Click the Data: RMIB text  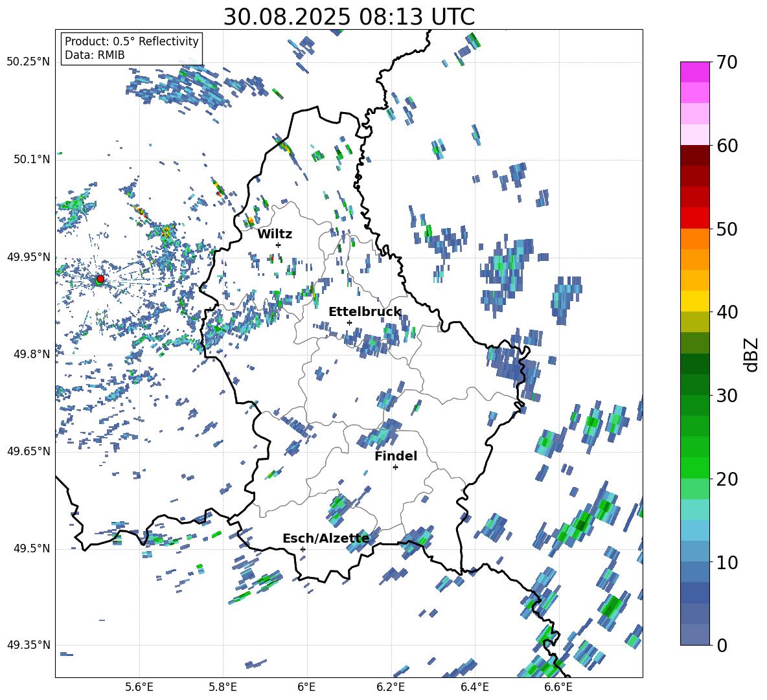[x=95, y=55]
